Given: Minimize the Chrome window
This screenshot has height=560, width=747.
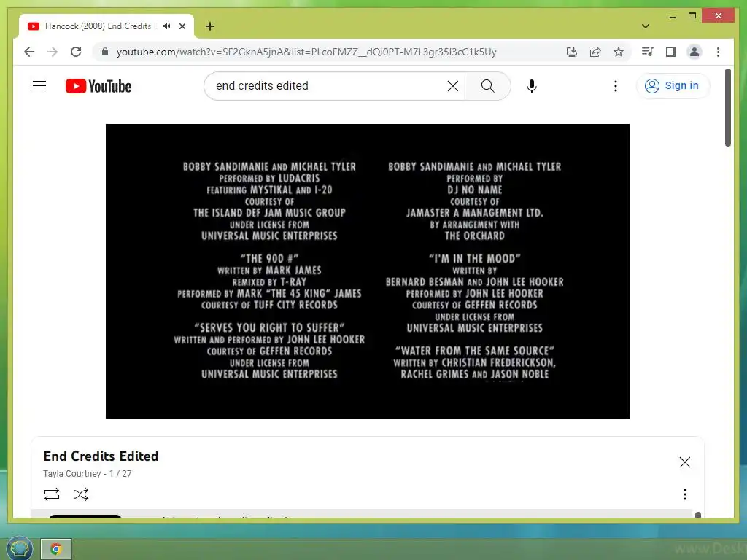Looking at the screenshot, I should click(x=672, y=16).
